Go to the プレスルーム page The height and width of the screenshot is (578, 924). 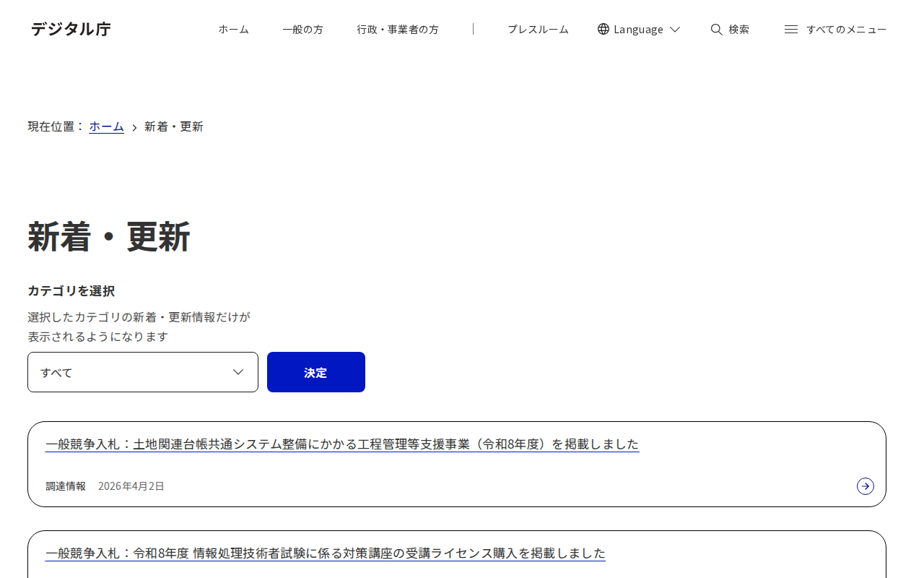point(538,29)
